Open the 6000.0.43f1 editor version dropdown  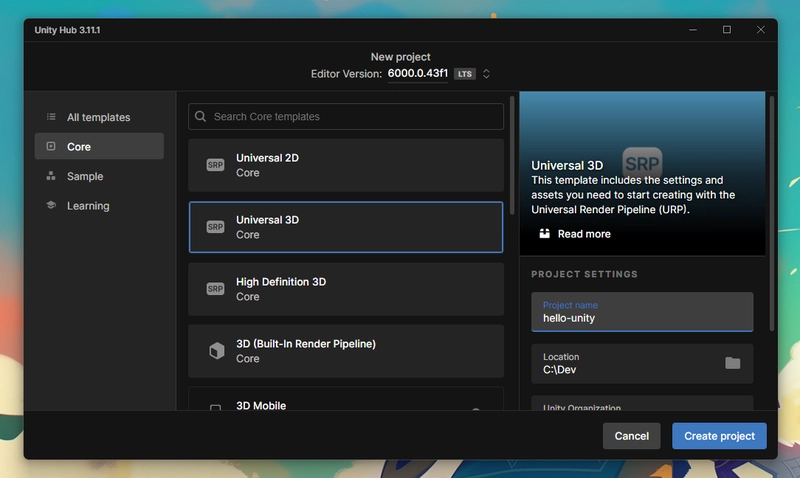point(418,73)
